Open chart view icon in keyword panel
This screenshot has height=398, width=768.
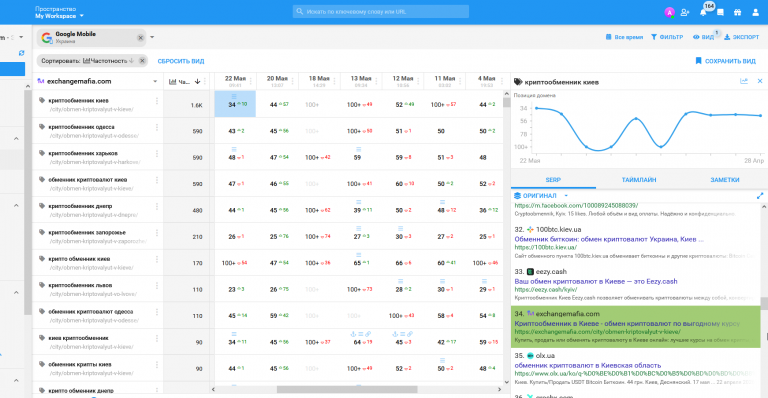pyautogui.click(x=744, y=81)
